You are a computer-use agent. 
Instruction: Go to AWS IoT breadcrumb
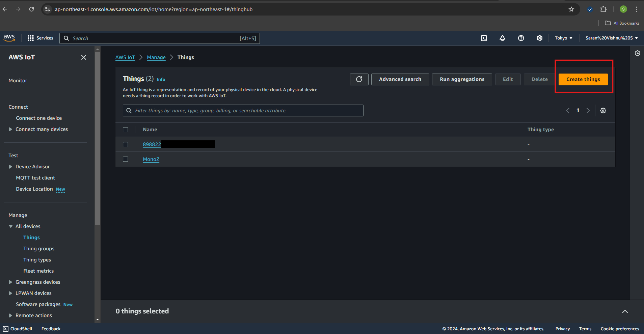(125, 57)
